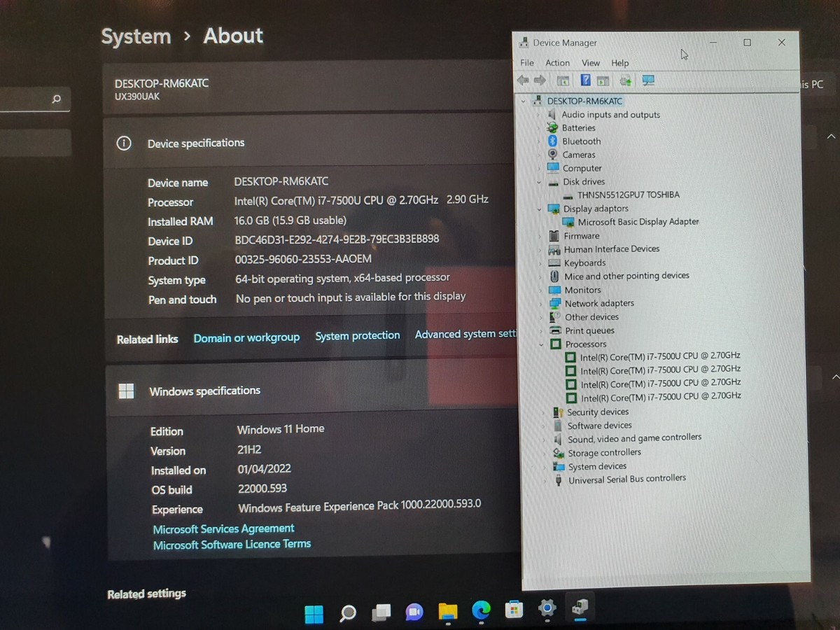Open Microsoft Services Agreement link
840x630 pixels.
pyautogui.click(x=223, y=528)
